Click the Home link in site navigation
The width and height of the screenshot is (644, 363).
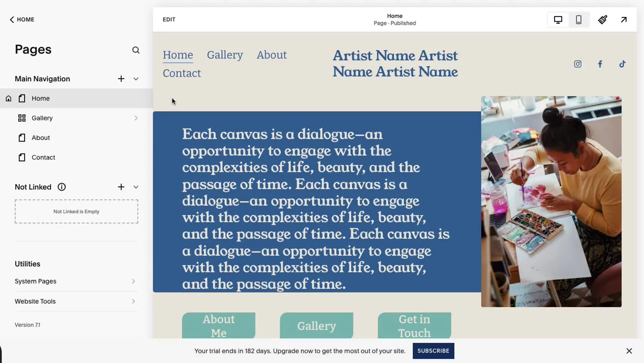(178, 55)
